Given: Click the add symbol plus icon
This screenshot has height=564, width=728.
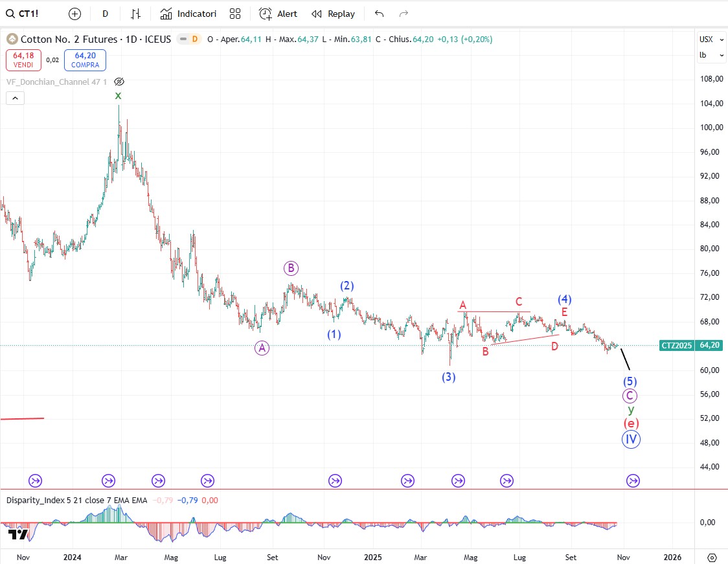Looking at the screenshot, I should point(75,14).
